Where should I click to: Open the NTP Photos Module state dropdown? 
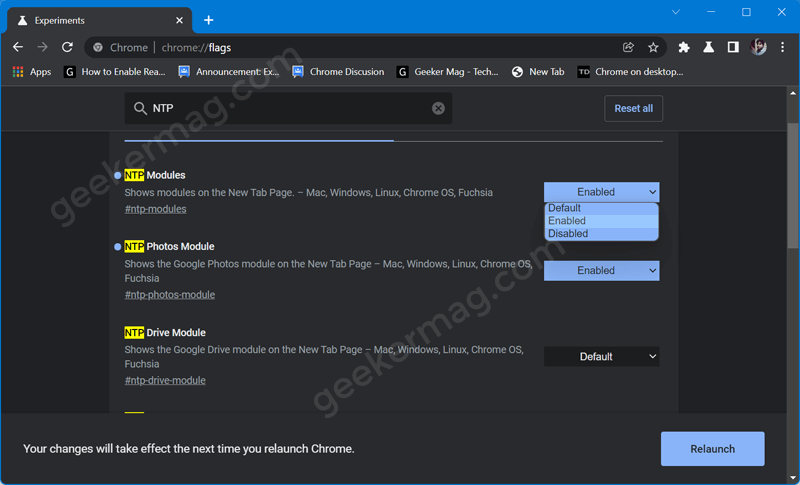pyautogui.click(x=602, y=270)
